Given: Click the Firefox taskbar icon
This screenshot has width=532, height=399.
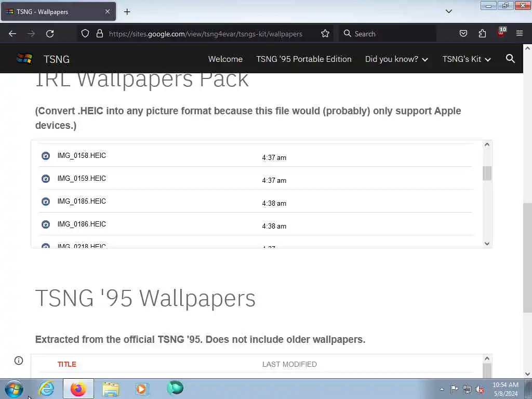Looking at the screenshot, I should click(x=78, y=389).
